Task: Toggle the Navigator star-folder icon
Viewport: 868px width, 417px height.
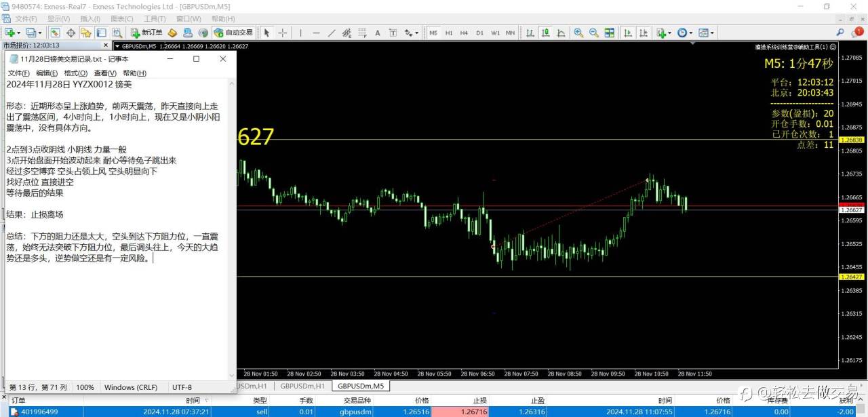Action: (x=85, y=33)
